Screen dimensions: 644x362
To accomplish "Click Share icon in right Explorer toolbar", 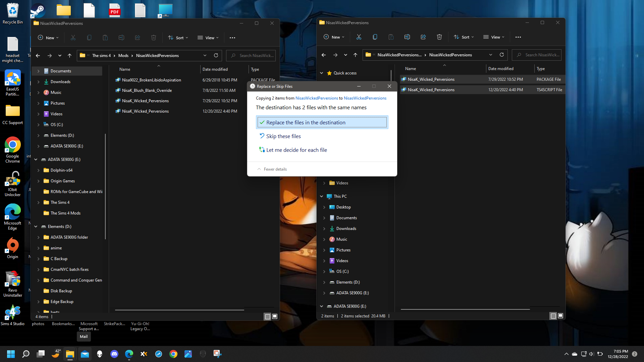I will 423,37.
